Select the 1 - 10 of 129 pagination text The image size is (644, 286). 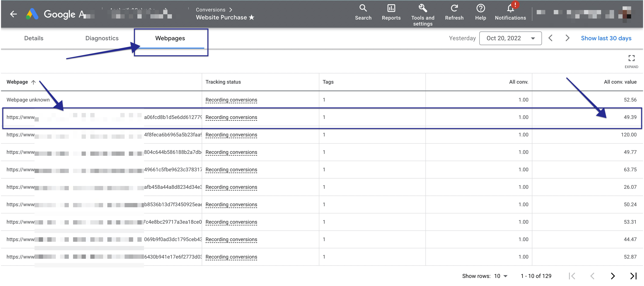tap(536, 276)
